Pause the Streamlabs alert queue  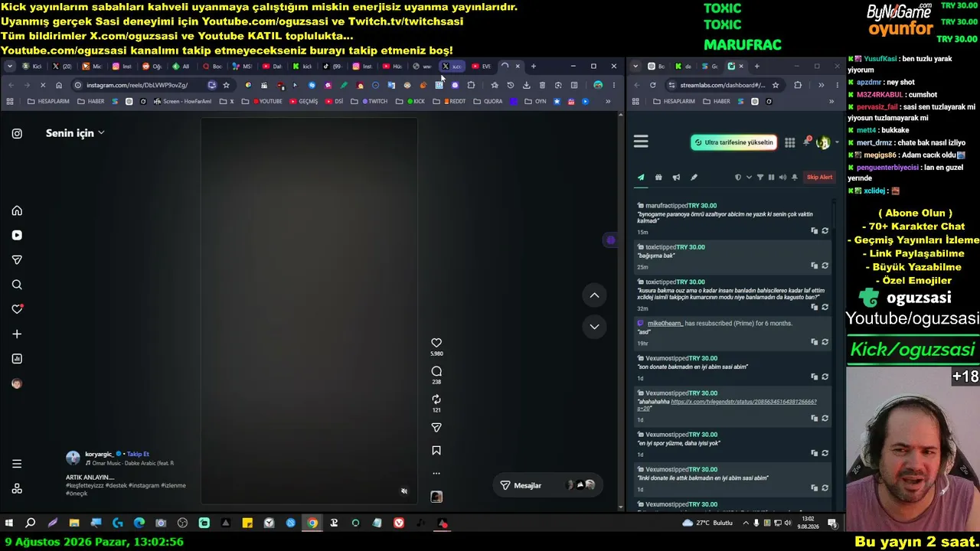click(771, 178)
